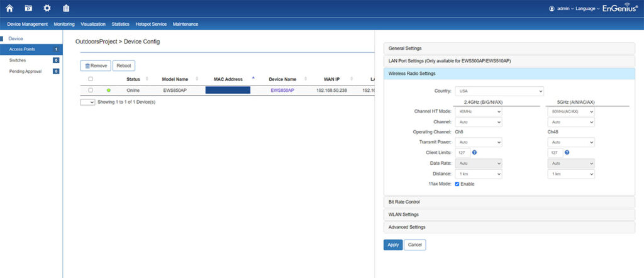Sort by Status column arrows

[147, 79]
